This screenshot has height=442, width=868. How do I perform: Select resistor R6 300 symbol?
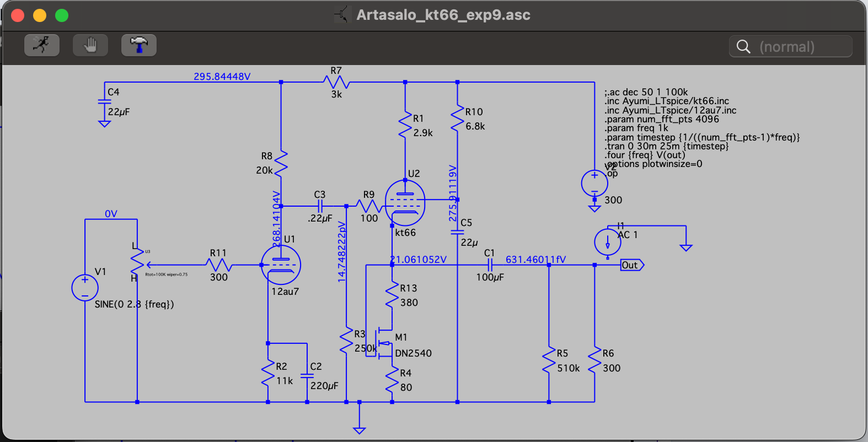[594, 360]
